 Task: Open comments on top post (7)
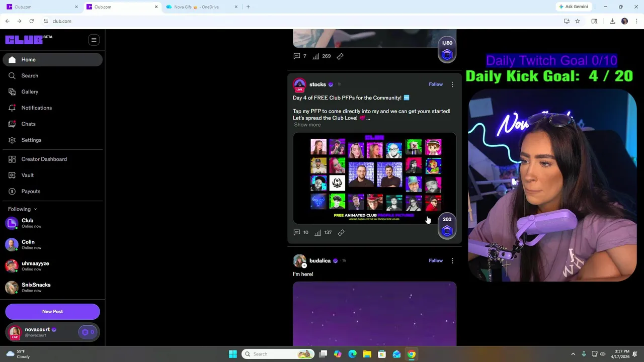300,56
